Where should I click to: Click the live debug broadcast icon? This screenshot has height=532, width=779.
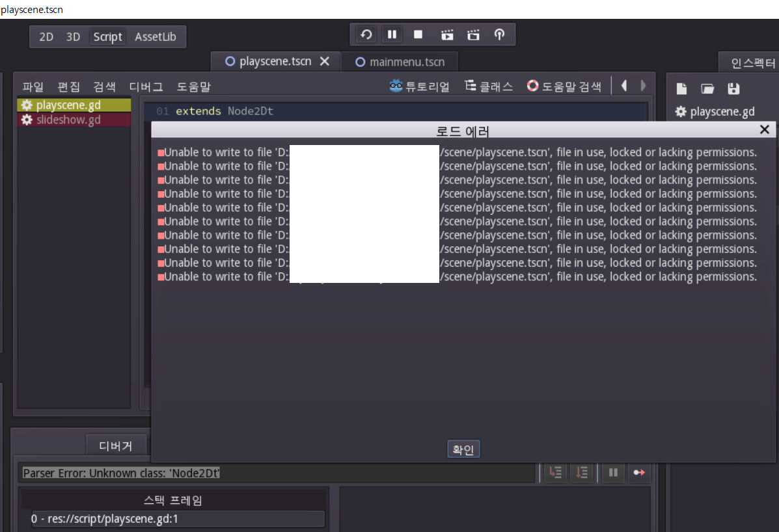point(499,34)
